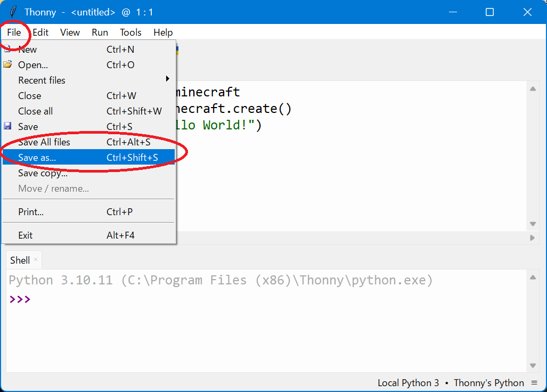
Task: Click the Save floppy disk icon
Action: click(x=7, y=126)
